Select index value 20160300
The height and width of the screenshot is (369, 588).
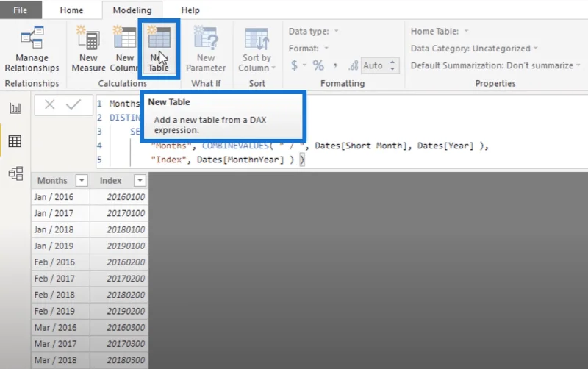pyautogui.click(x=119, y=327)
